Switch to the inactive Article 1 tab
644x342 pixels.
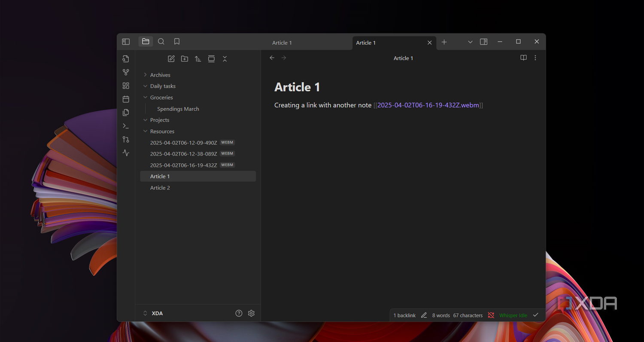[282, 43]
